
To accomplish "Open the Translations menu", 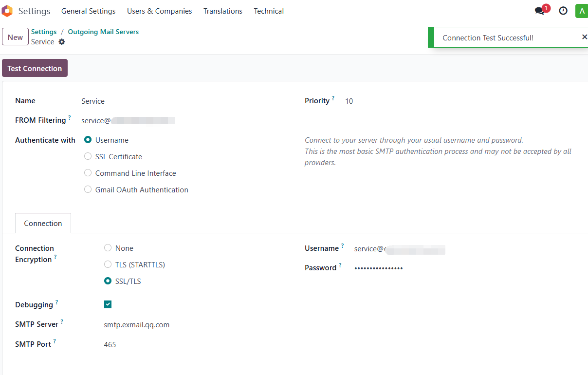I will pyautogui.click(x=223, y=11).
